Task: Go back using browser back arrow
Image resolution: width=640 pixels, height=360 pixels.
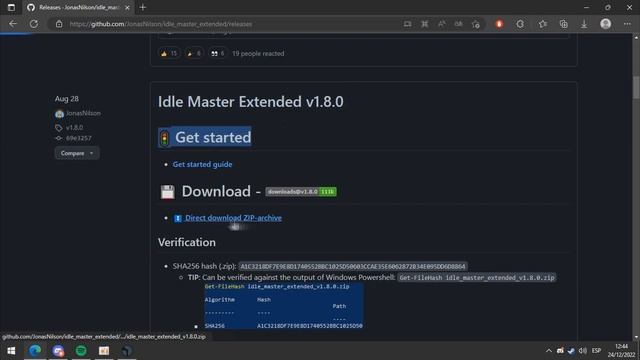Action: tap(13, 24)
